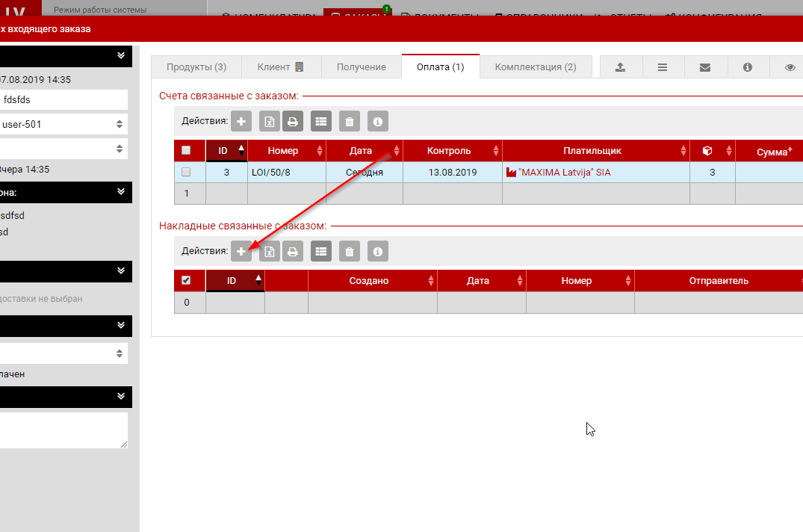Screen dimensions: 803x532
Task: Toggle select-all checkbox in invoices table header
Action: point(186,150)
